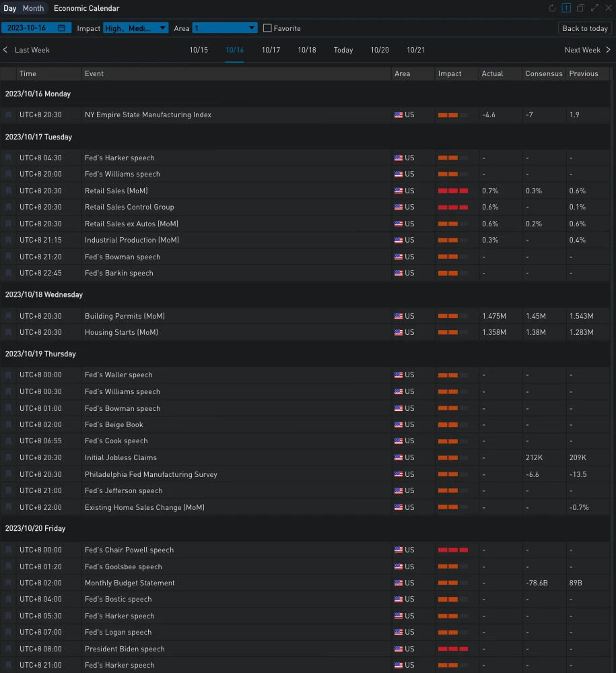This screenshot has height=673, width=616.
Task: Open the Impact filter dropdown
Action: pyautogui.click(x=135, y=28)
